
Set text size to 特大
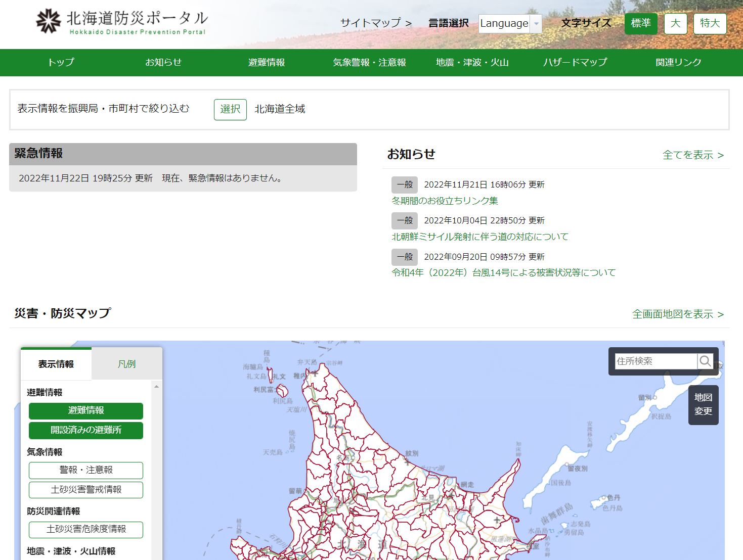710,23
